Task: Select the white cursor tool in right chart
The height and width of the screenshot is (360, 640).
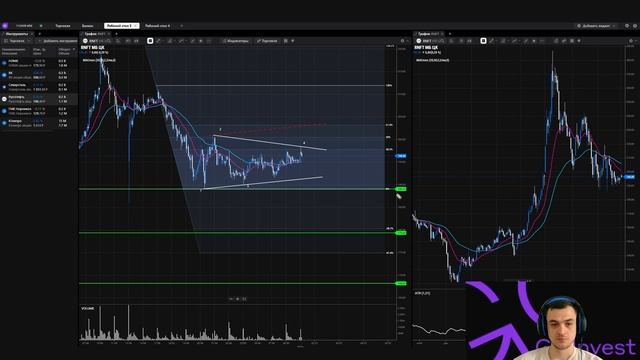Action: point(483,41)
